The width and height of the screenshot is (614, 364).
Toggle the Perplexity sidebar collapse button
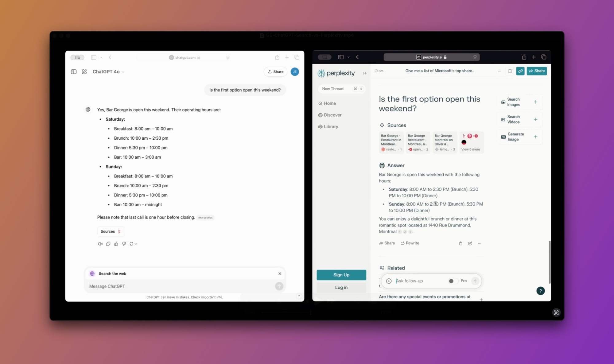point(365,73)
